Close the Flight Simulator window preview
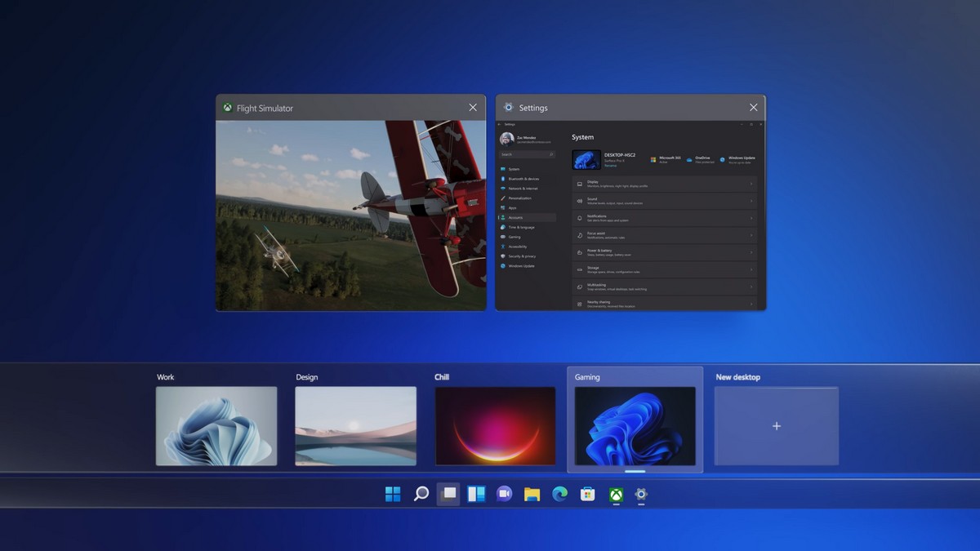 (x=473, y=108)
